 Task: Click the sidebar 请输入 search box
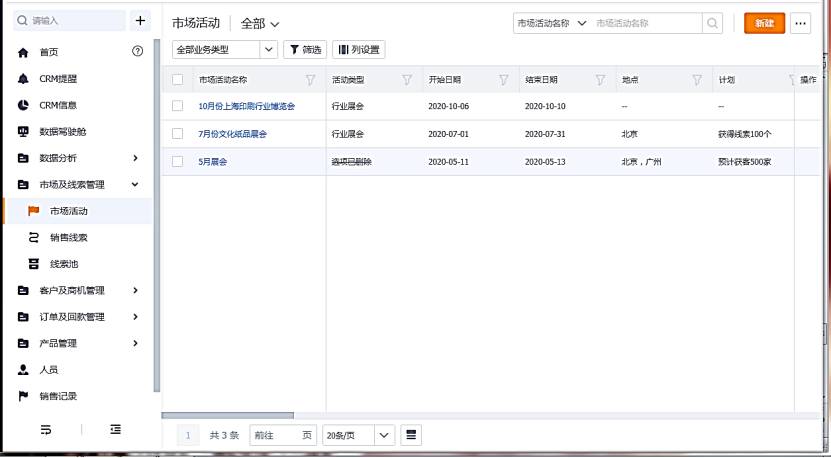click(x=69, y=21)
